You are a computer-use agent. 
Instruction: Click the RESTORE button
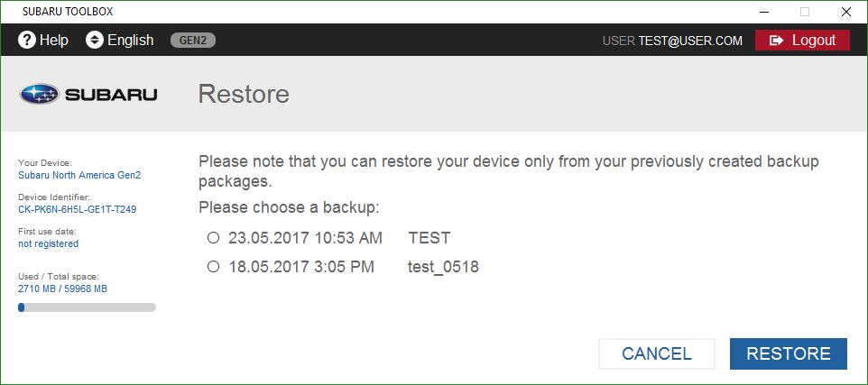pos(789,354)
